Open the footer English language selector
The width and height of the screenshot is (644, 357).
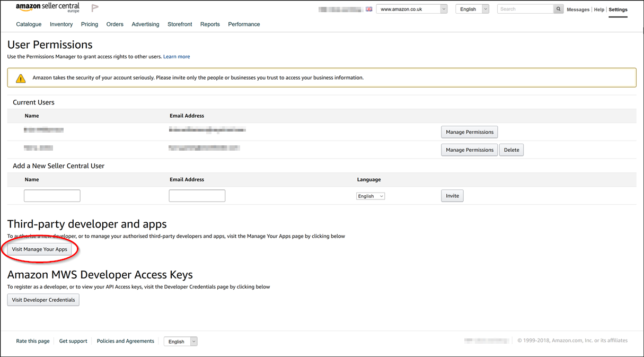180,342
